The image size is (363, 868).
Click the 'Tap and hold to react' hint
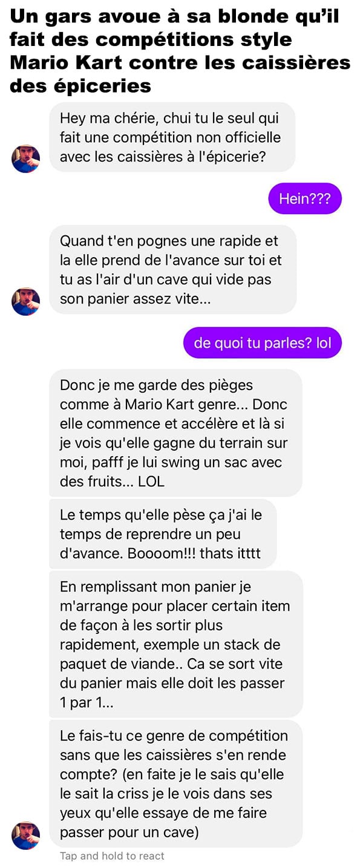pyautogui.click(x=112, y=856)
